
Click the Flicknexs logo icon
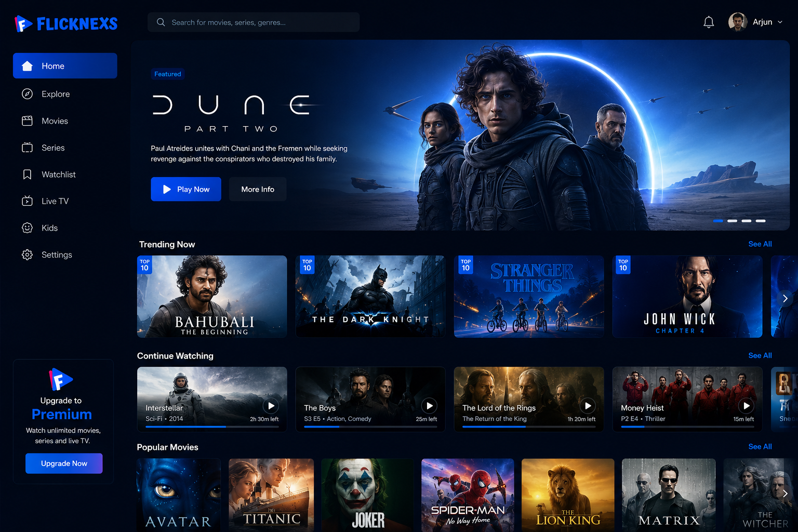coord(23,23)
